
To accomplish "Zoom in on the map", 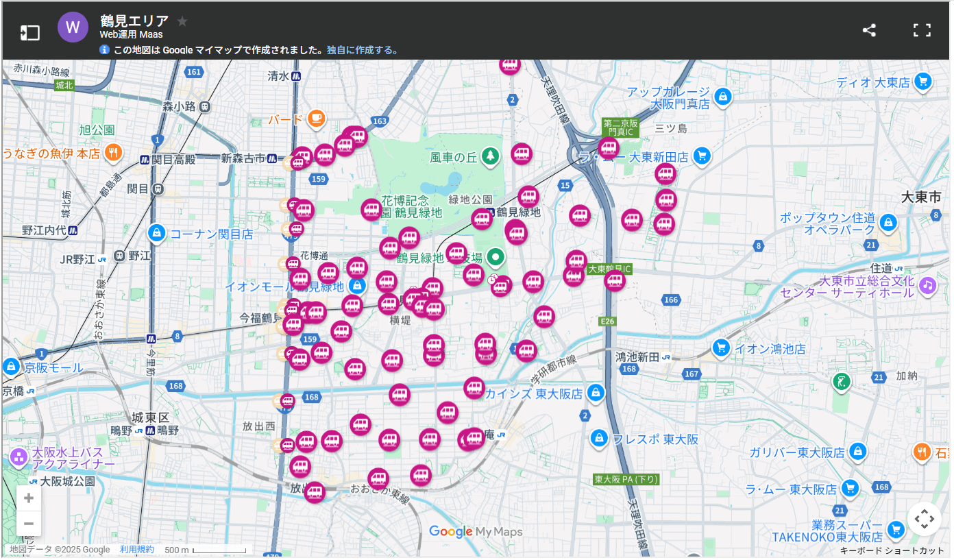I will (29, 498).
